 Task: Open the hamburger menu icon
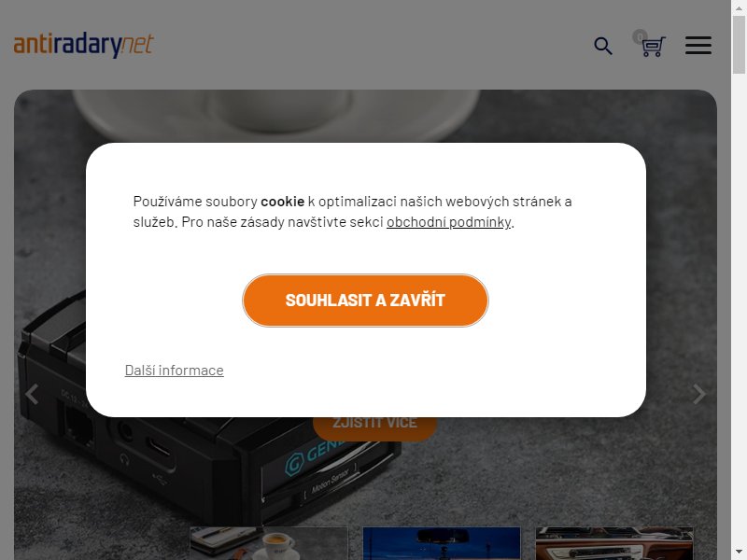click(x=698, y=45)
